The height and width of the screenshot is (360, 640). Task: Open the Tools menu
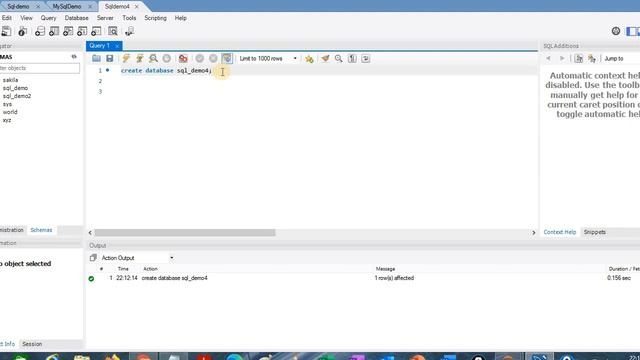tap(129, 18)
